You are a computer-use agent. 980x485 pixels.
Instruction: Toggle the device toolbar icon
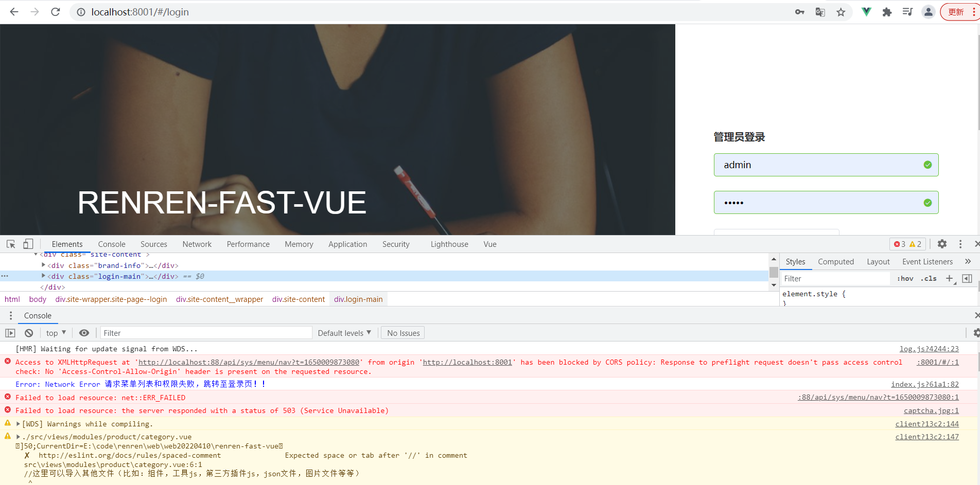pos(28,244)
